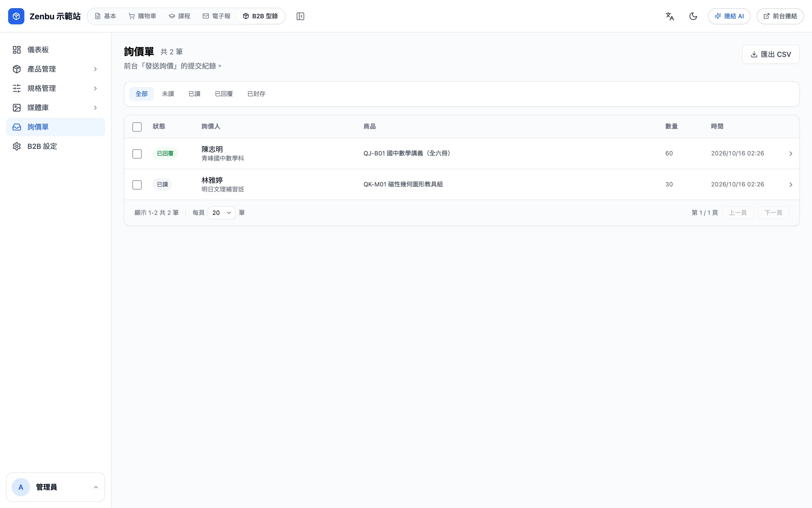812x508 pixels.
Task: Click the 產品管理 box icon
Action: point(17,69)
